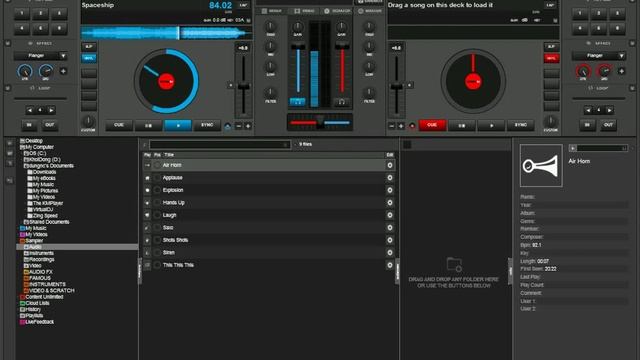640x360 pixels.
Task: Select the Hands Up sample
Action: tap(269, 202)
